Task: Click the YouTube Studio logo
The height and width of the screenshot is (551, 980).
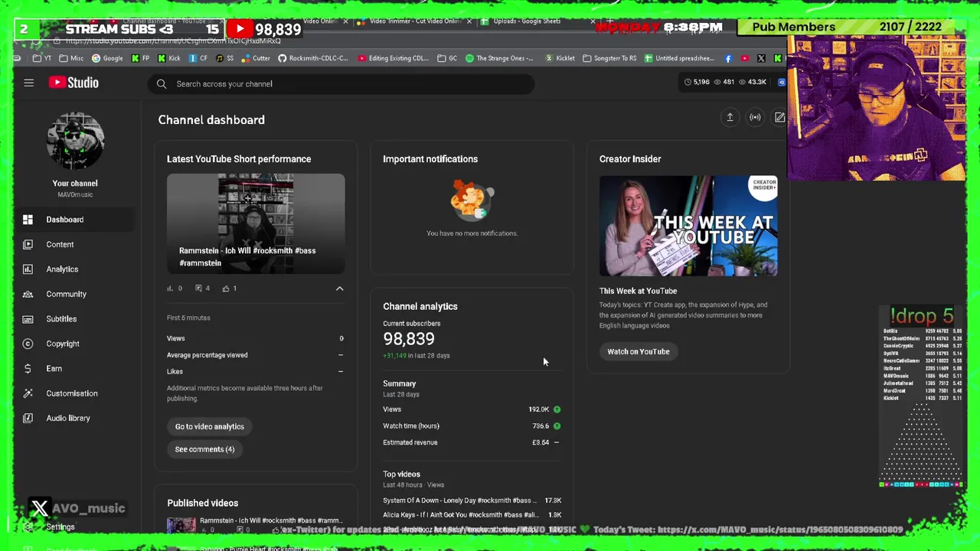Action: 73,83
